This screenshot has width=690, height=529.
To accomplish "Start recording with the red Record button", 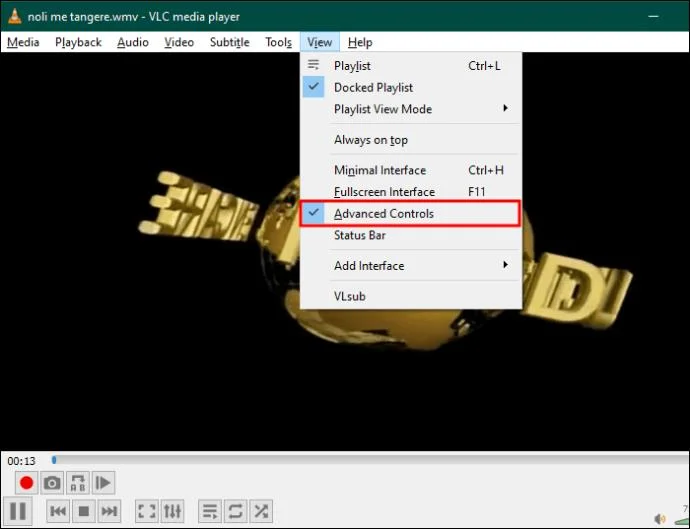I will [x=26, y=483].
